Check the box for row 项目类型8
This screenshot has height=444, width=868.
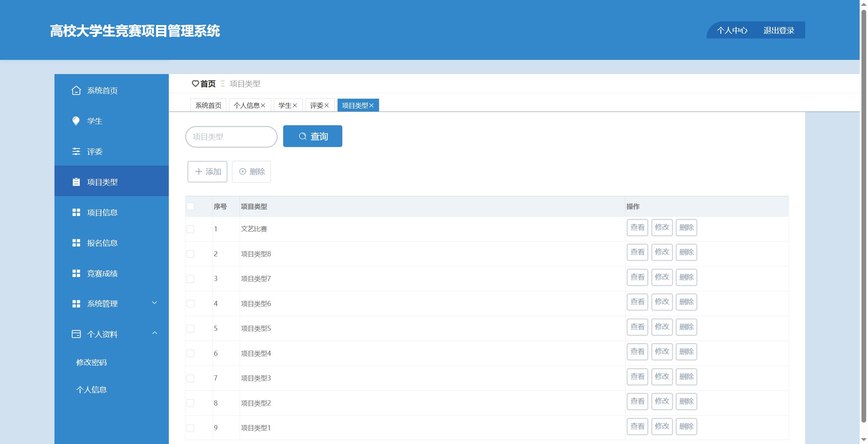coord(190,254)
